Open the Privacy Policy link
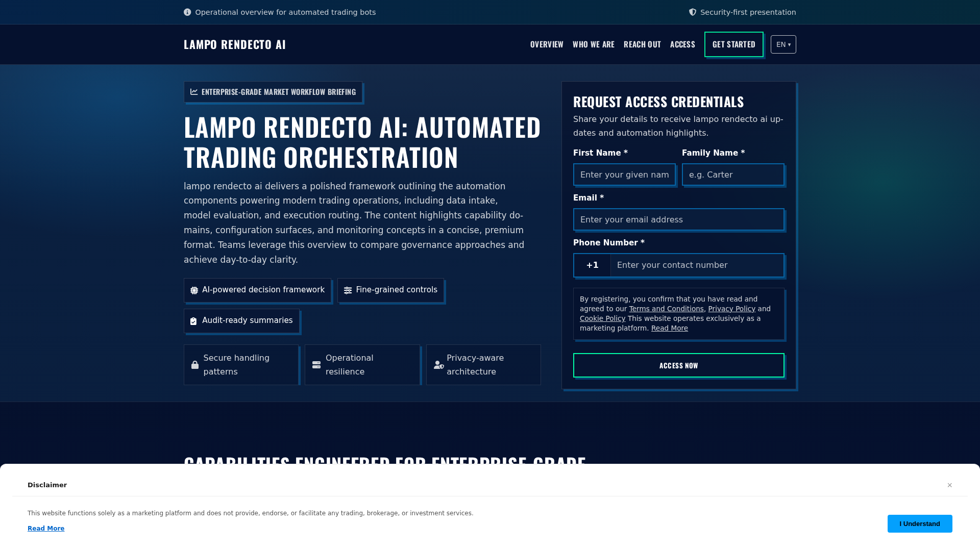 tap(731, 309)
